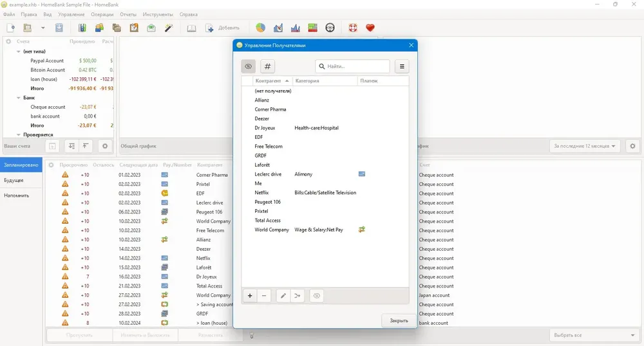Open the hamburger menu in payees dialog
This screenshot has height=346, width=644.
pos(402,66)
